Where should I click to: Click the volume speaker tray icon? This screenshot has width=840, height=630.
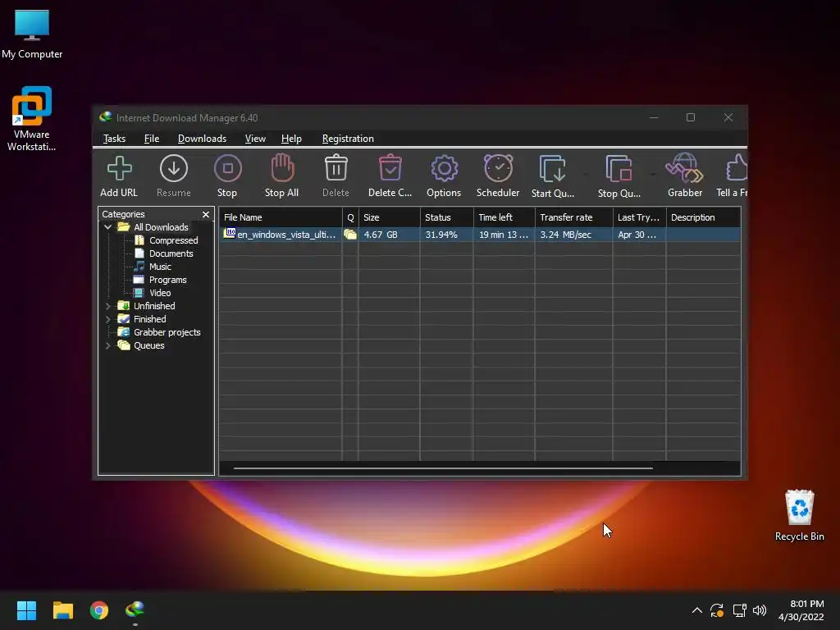click(760, 610)
